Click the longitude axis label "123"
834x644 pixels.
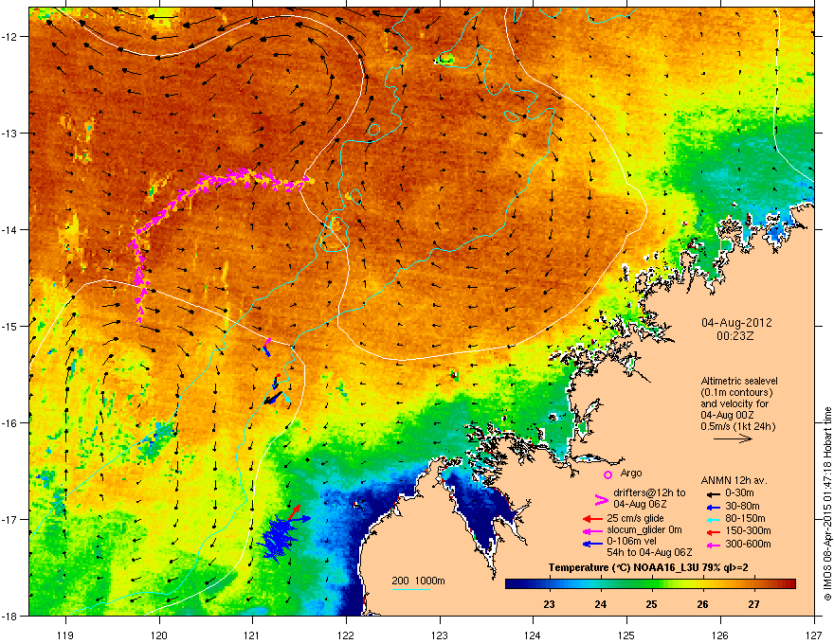click(x=440, y=635)
